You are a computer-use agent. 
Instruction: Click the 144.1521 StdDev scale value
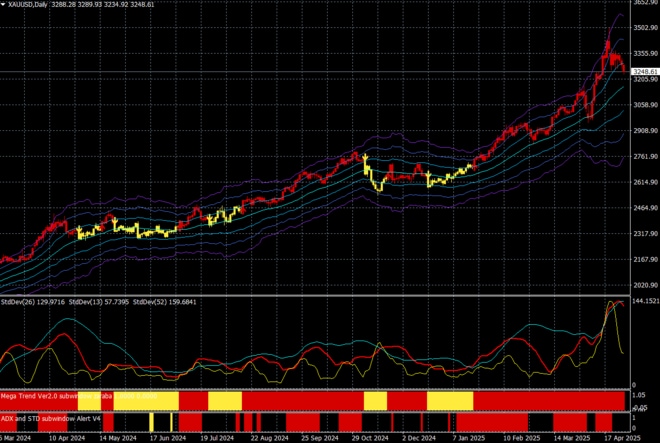(x=646, y=301)
